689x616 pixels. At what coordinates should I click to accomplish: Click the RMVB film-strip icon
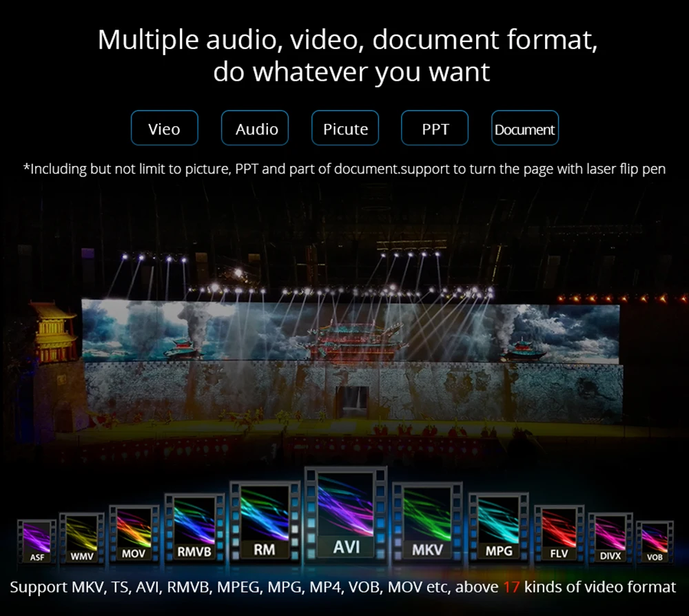194,527
